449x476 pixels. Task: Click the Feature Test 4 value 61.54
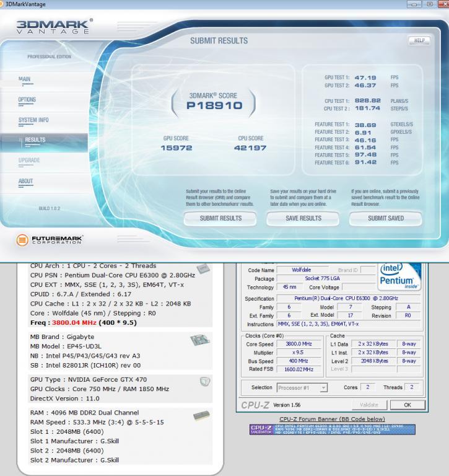pos(365,148)
